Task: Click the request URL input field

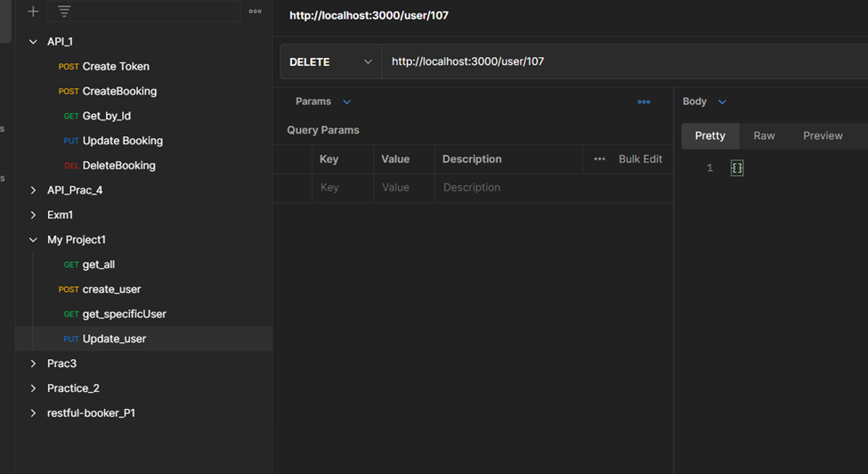Action: [625, 61]
